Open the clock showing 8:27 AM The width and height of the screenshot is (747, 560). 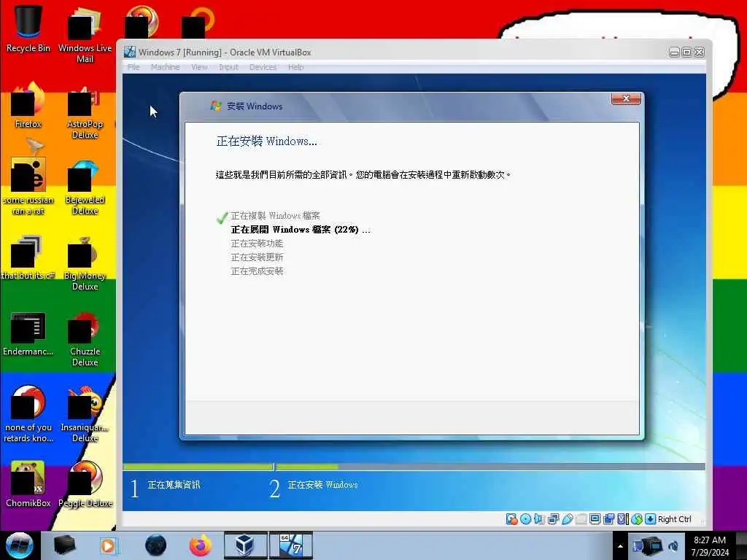(x=710, y=546)
